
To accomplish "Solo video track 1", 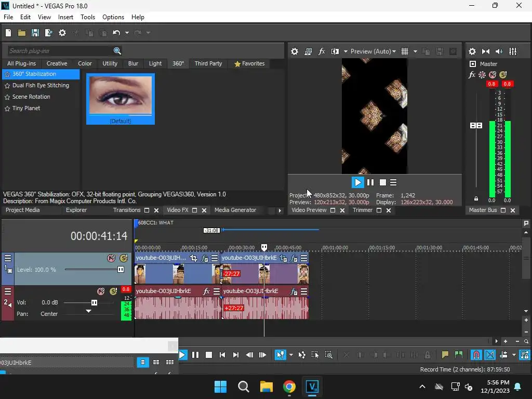I will coord(124,258).
